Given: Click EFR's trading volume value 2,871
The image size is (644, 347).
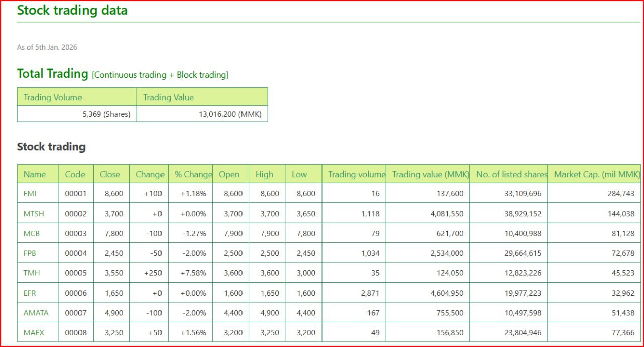Looking at the screenshot, I should coord(370,293).
